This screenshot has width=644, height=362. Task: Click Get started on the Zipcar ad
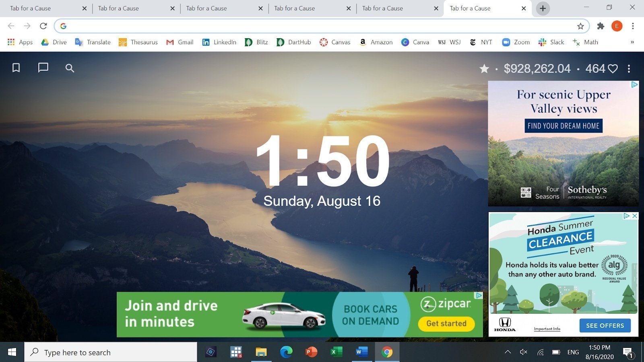pos(446,323)
